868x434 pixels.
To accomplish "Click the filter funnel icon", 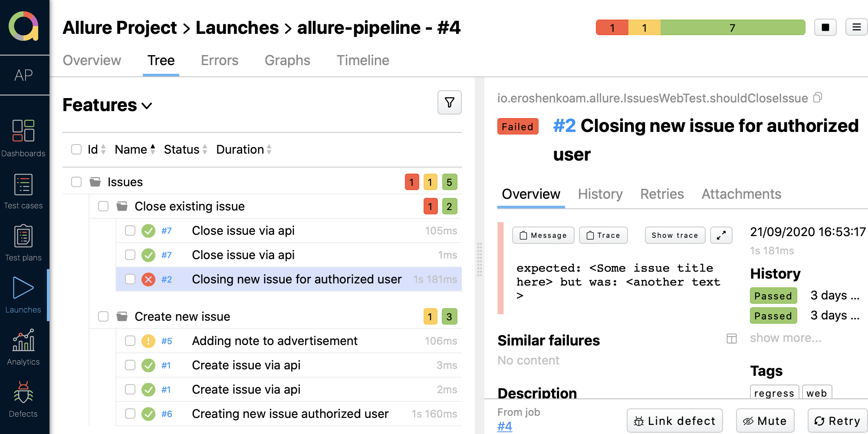I will (x=449, y=102).
